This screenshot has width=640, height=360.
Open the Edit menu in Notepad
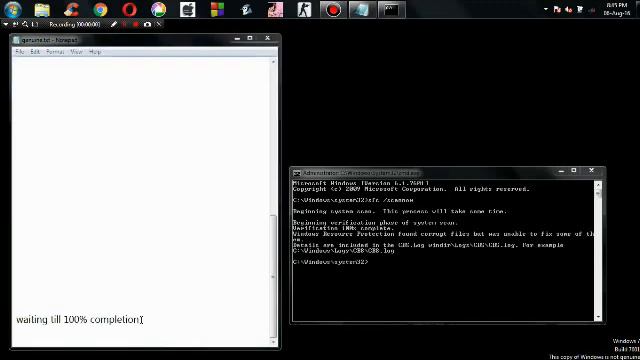(x=35, y=52)
